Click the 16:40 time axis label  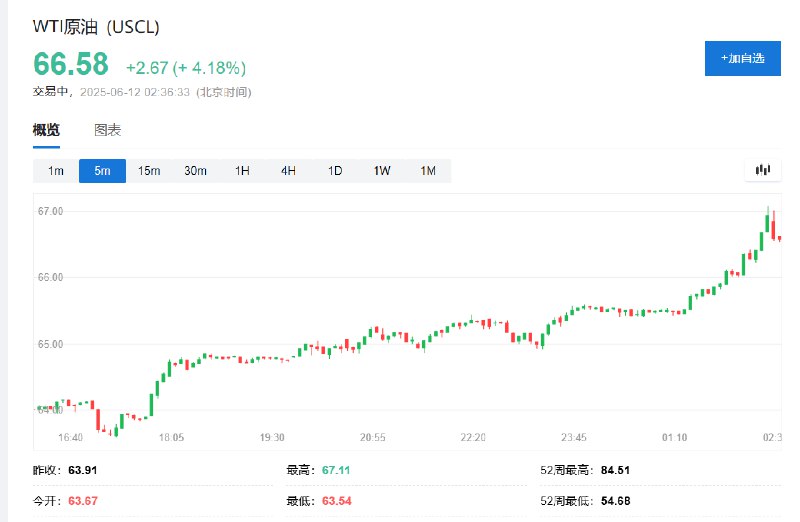(x=70, y=438)
